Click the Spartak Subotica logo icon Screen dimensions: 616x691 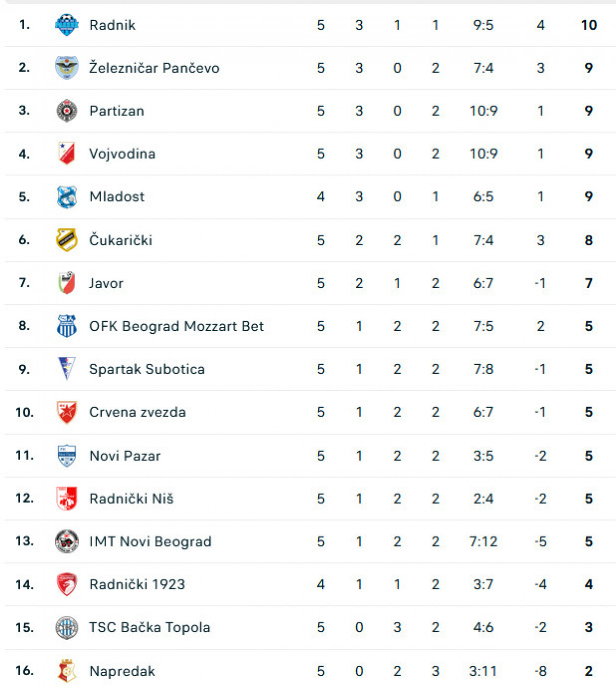coord(67,369)
